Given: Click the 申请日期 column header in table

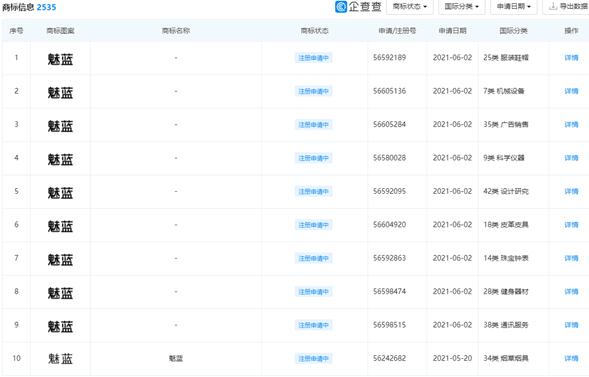Looking at the screenshot, I should (453, 31).
